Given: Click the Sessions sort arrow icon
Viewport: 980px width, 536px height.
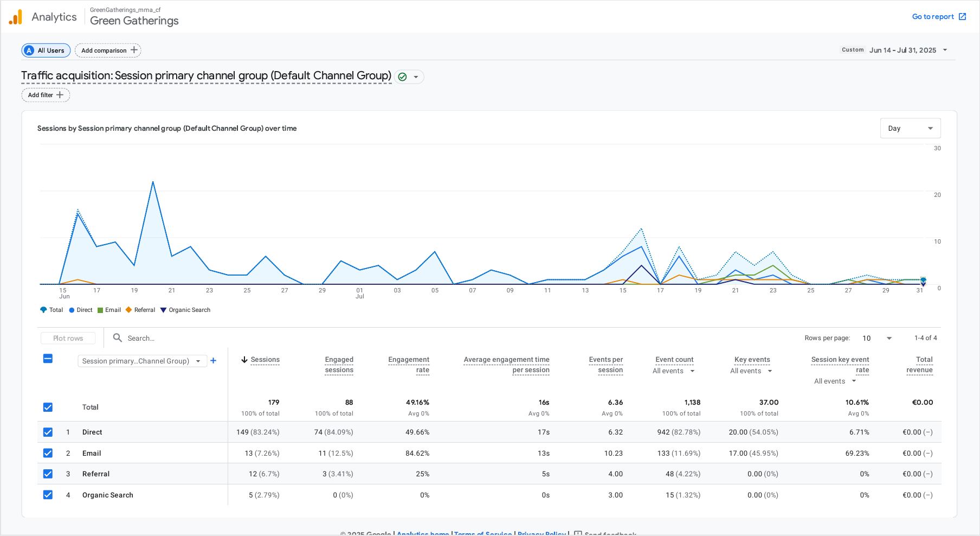Looking at the screenshot, I should [x=244, y=360].
